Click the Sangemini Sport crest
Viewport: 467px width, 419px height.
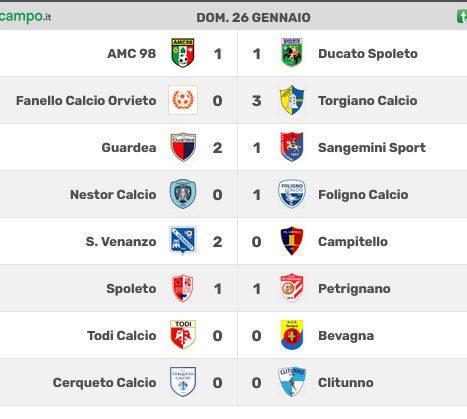click(292, 147)
